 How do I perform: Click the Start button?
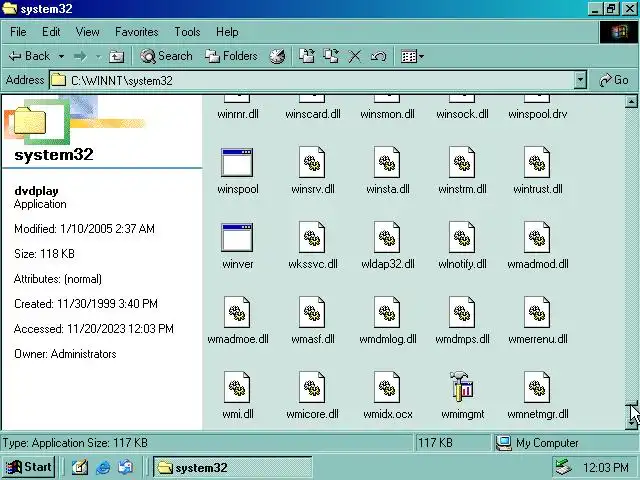point(29,467)
